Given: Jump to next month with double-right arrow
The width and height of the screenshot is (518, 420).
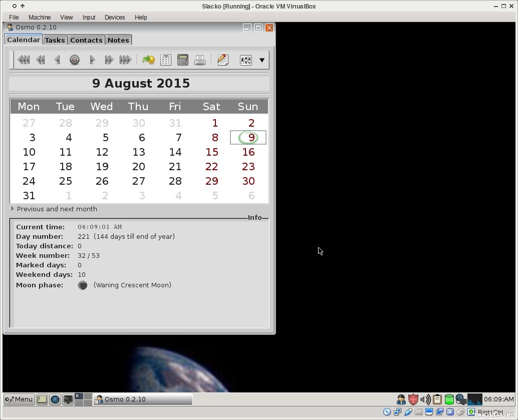Looking at the screenshot, I should click(109, 60).
